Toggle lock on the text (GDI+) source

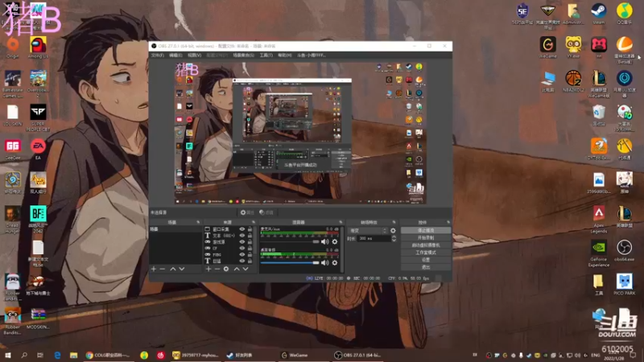click(250, 236)
